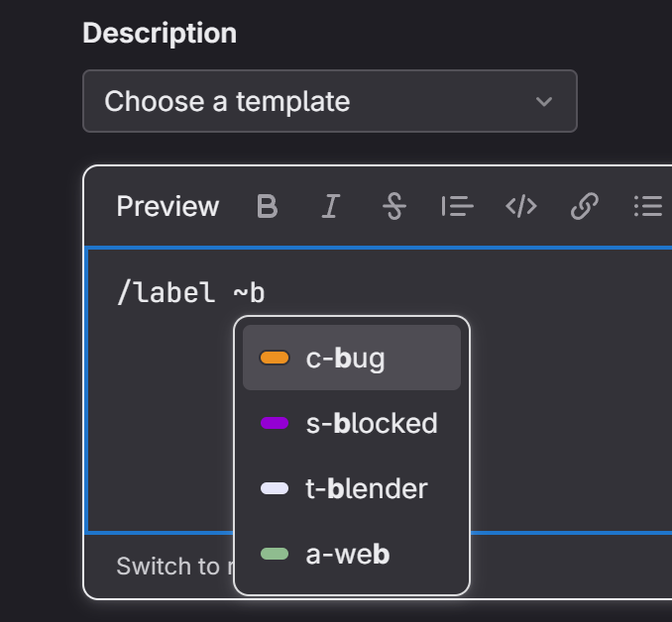Insert a blockquote using the quote icon

click(x=457, y=206)
